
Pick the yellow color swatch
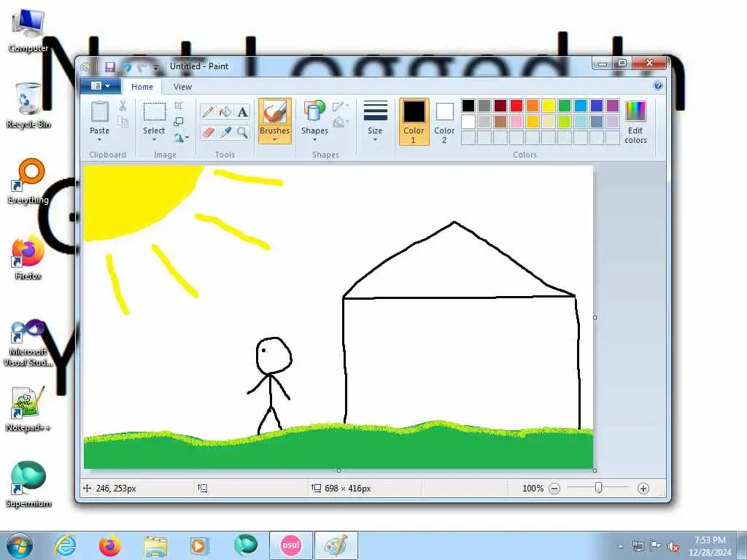(549, 106)
